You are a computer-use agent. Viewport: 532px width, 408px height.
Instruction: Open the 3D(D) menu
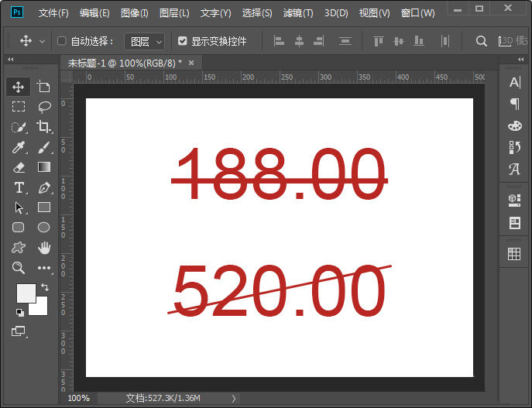[x=336, y=13]
